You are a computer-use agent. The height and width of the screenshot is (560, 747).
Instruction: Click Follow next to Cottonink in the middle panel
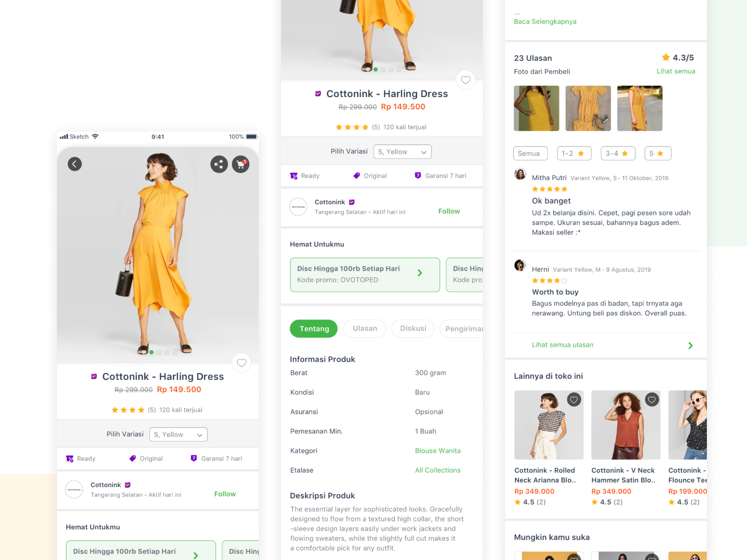[449, 211]
